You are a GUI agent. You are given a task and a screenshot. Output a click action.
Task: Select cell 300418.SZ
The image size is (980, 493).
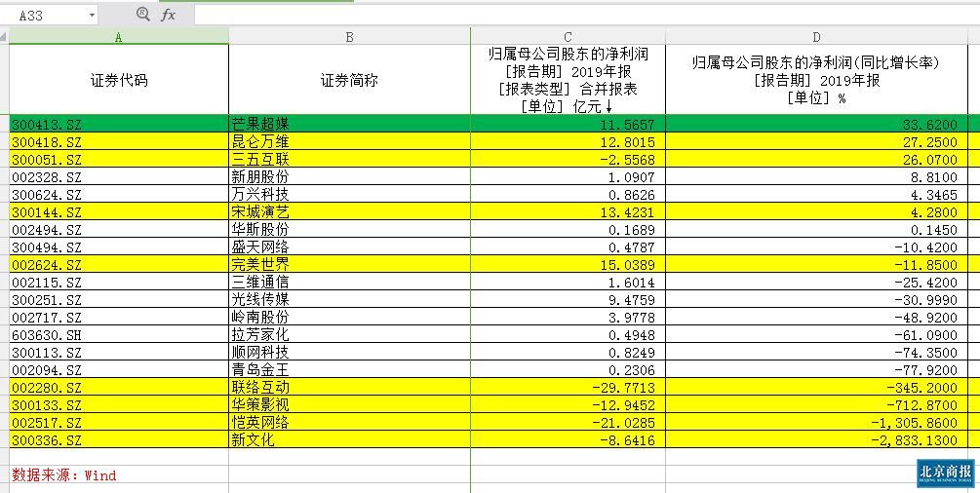(119, 141)
